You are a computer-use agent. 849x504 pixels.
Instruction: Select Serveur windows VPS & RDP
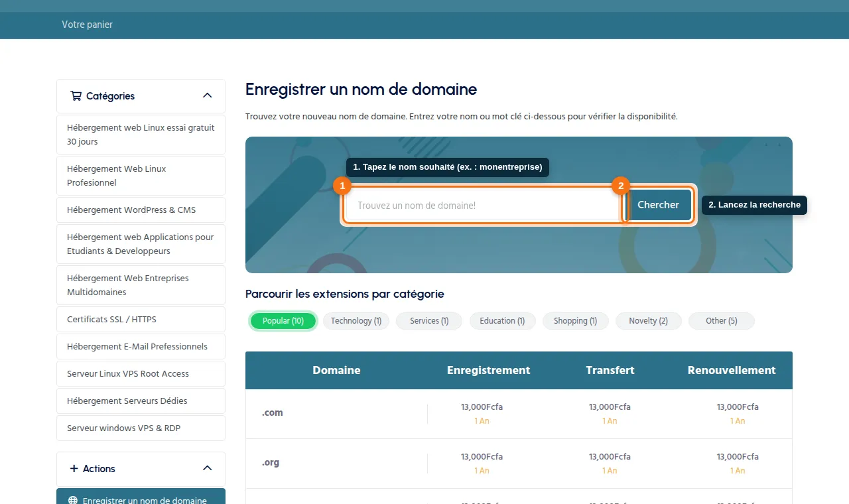(141, 428)
